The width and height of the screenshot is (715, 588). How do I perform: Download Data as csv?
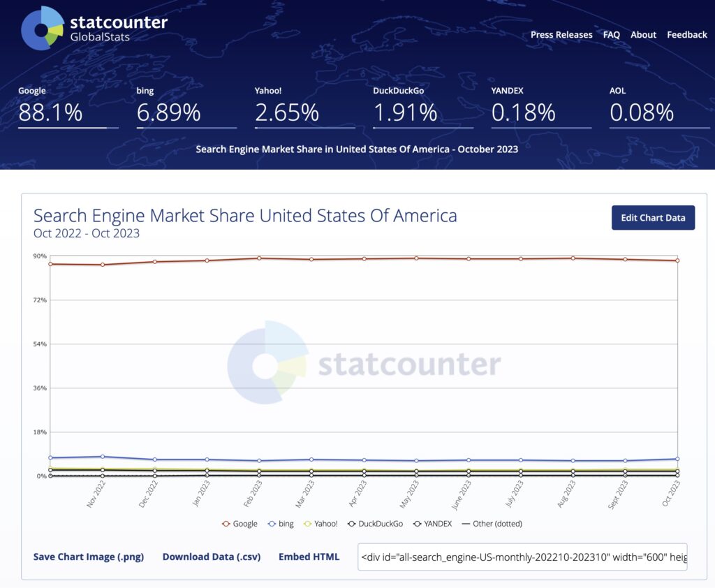coord(212,557)
